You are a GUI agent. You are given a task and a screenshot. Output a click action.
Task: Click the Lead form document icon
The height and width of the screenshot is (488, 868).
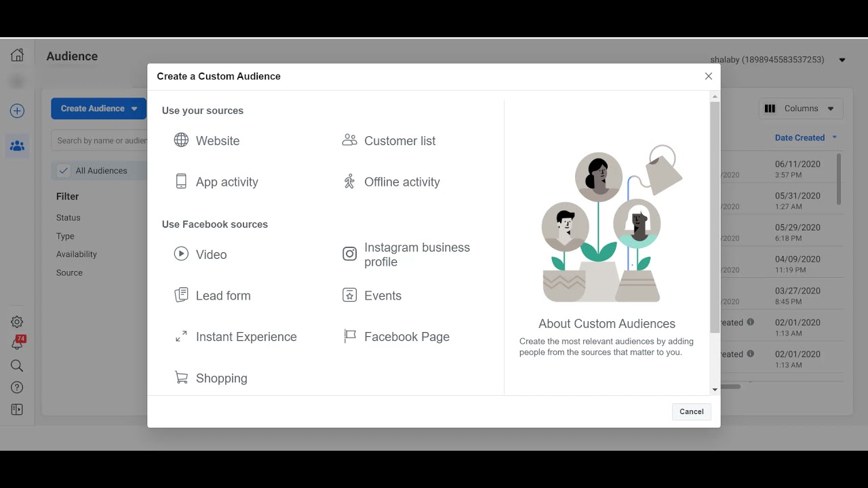point(181,295)
